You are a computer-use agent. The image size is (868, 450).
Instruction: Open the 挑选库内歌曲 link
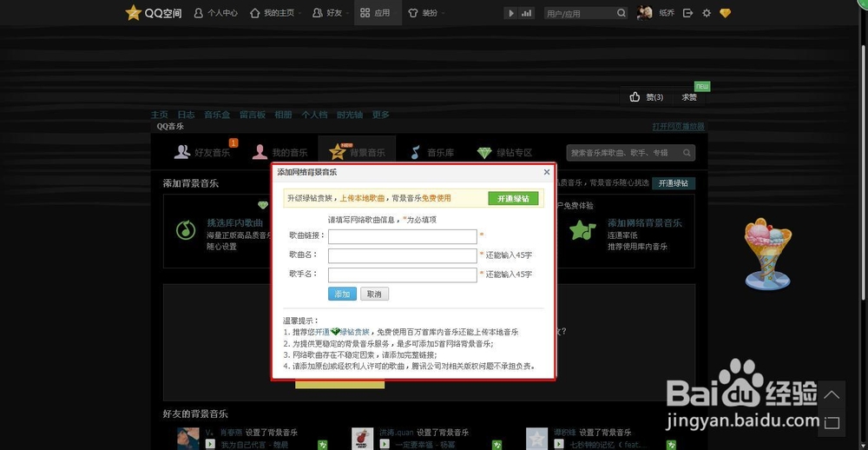coord(234,222)
